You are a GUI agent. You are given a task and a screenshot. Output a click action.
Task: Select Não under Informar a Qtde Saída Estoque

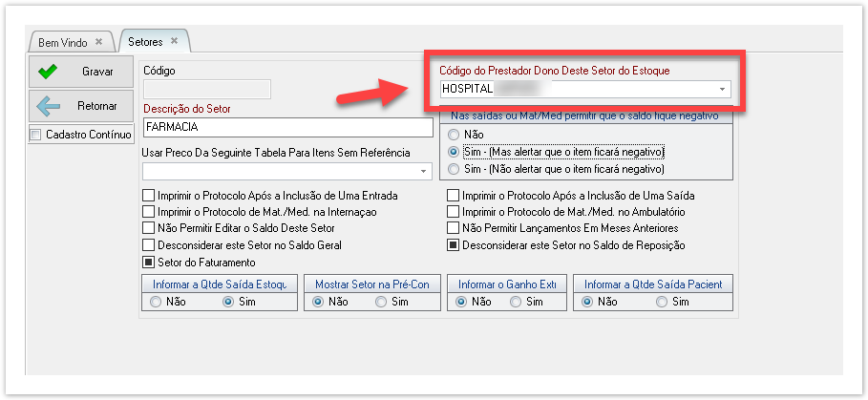156,302
